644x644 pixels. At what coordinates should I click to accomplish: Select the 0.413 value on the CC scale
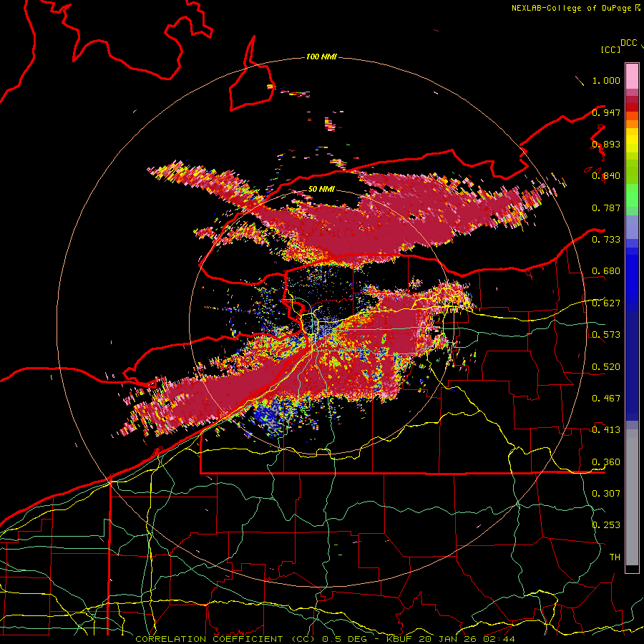[606, 430]
